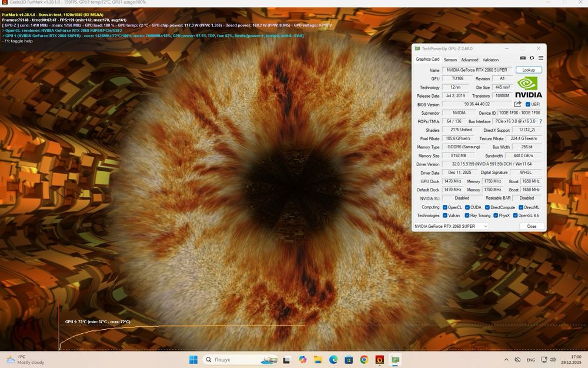This screenshot has width=588, height=368.
Task: Click the Close button in GPU-Z
Action: [532, 226]
